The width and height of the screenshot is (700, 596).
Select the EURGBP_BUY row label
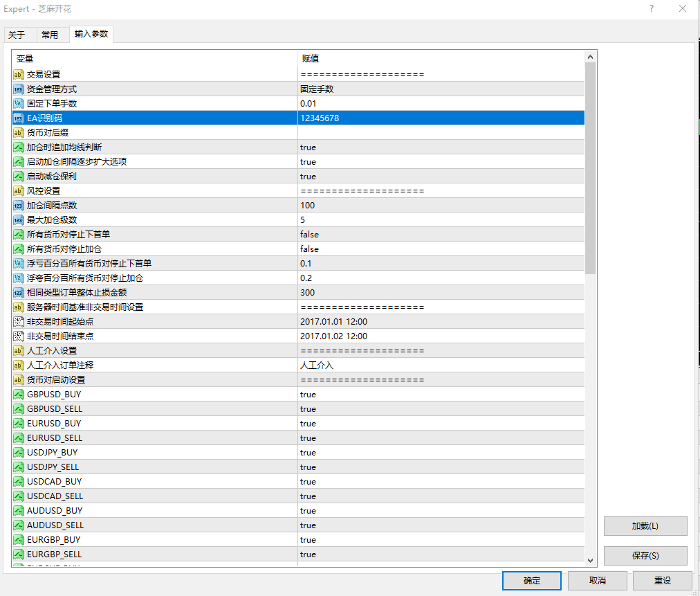(53, 540)
